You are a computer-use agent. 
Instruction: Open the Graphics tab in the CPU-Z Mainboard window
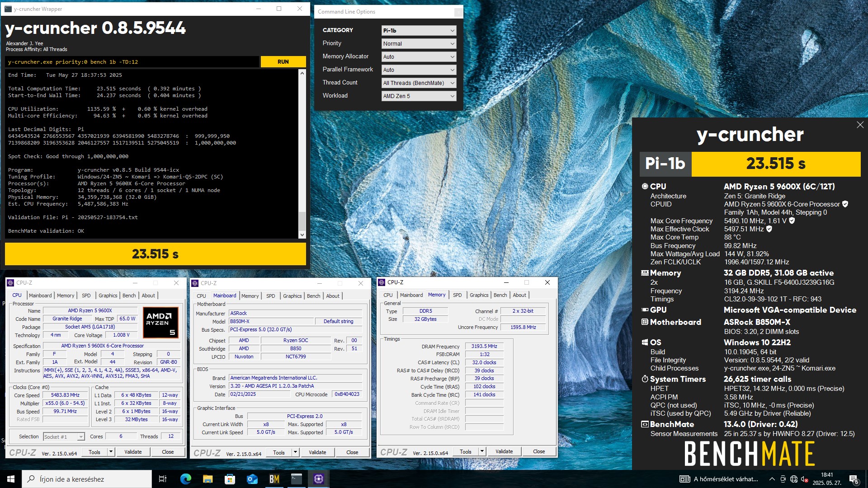pos(292,296)
